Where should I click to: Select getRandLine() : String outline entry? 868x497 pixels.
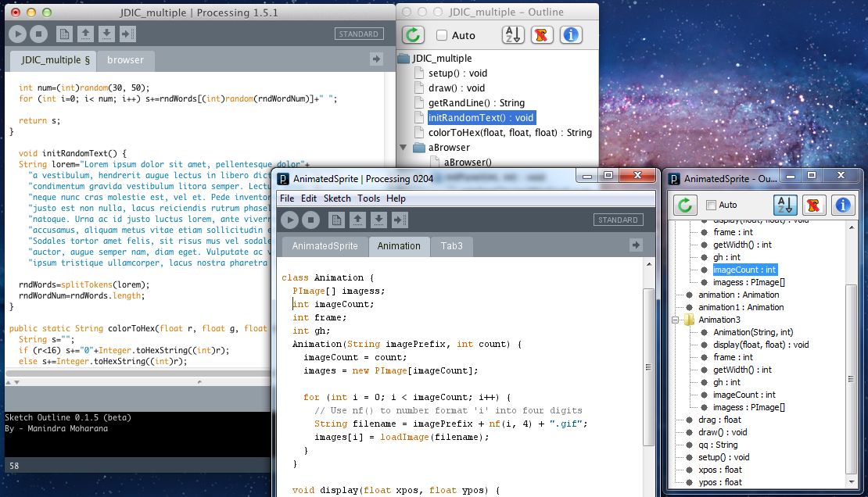click(x=476, y=103)
